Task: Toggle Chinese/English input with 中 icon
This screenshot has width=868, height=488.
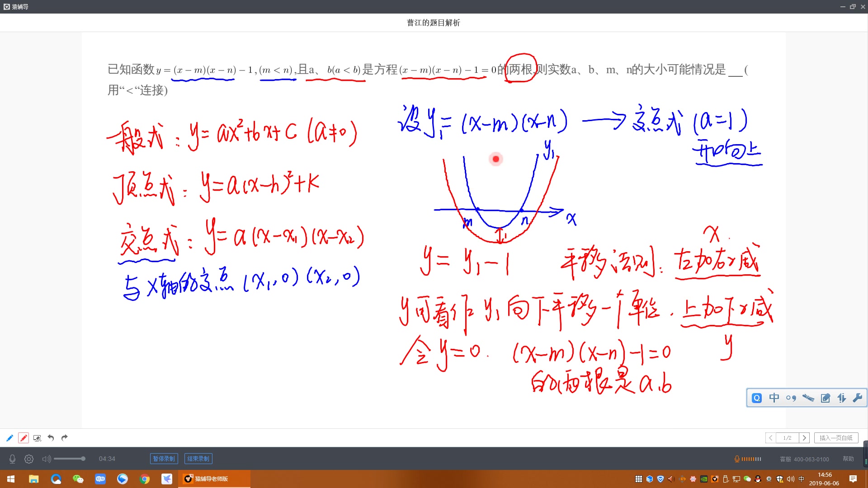Action: tap(774, 398)
